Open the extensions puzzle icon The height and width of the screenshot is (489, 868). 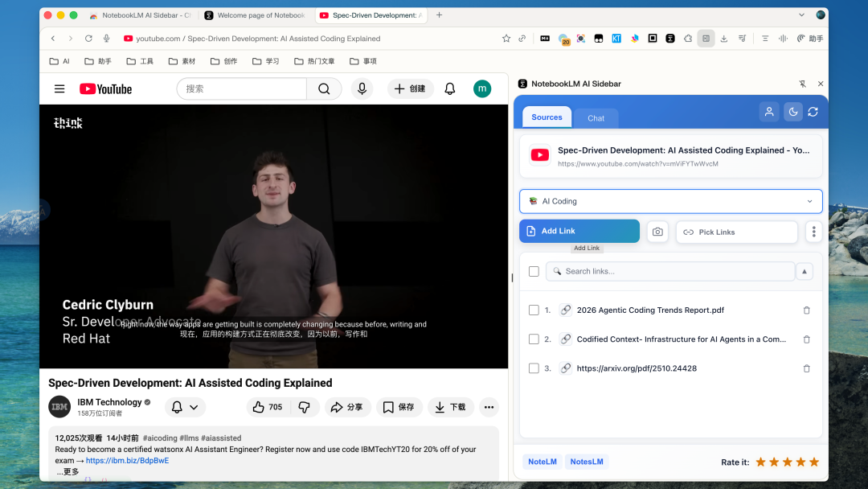[x=688, y=39]
